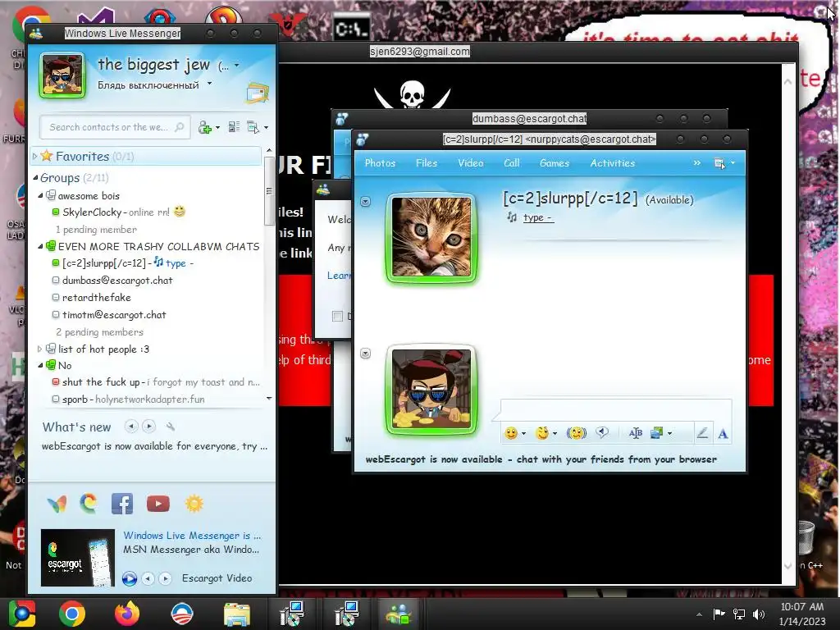The width and height of the screenshot is (840, 630).
Task: Collapse EVEN MORE TRASHY COLLABVM CHATS group
Action: tap(40, 246)
